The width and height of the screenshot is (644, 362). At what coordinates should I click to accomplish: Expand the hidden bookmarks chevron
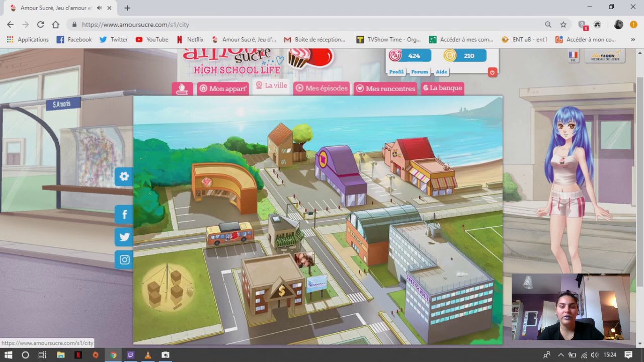click(633, 39)
